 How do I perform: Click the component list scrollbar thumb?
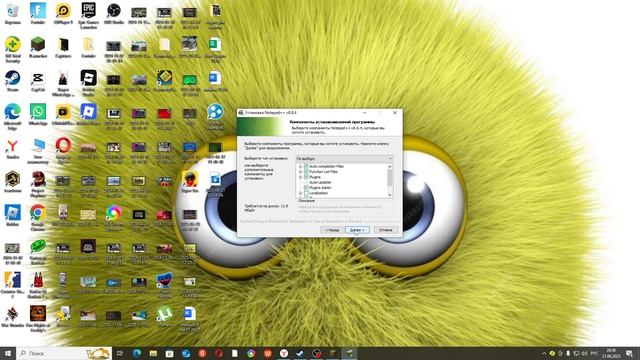[390, 178]
